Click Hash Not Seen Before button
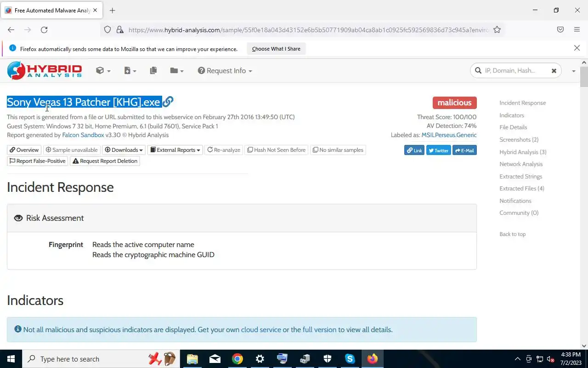The image size is (588, 368). [277, 150]
